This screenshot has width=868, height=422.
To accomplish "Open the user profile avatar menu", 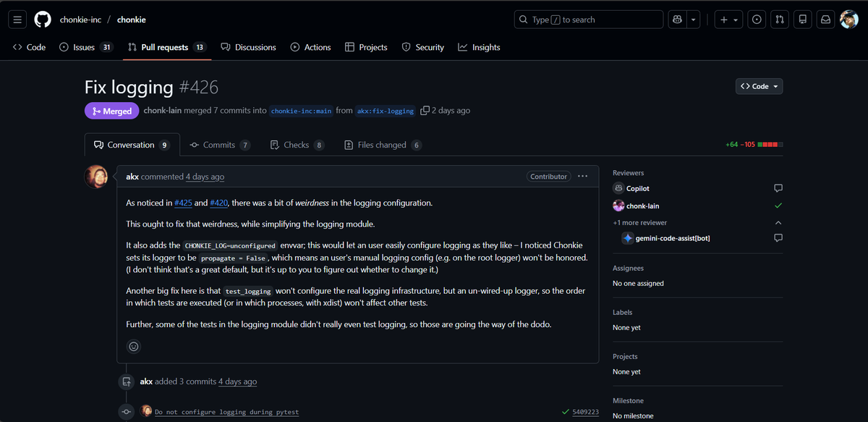I will [849, 20].
